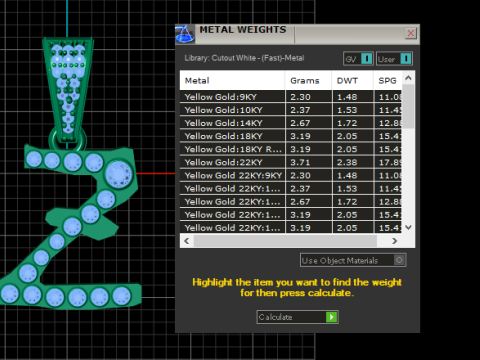
Task: Select the Yellow Gold:22KY row
Action: point(291,162)
